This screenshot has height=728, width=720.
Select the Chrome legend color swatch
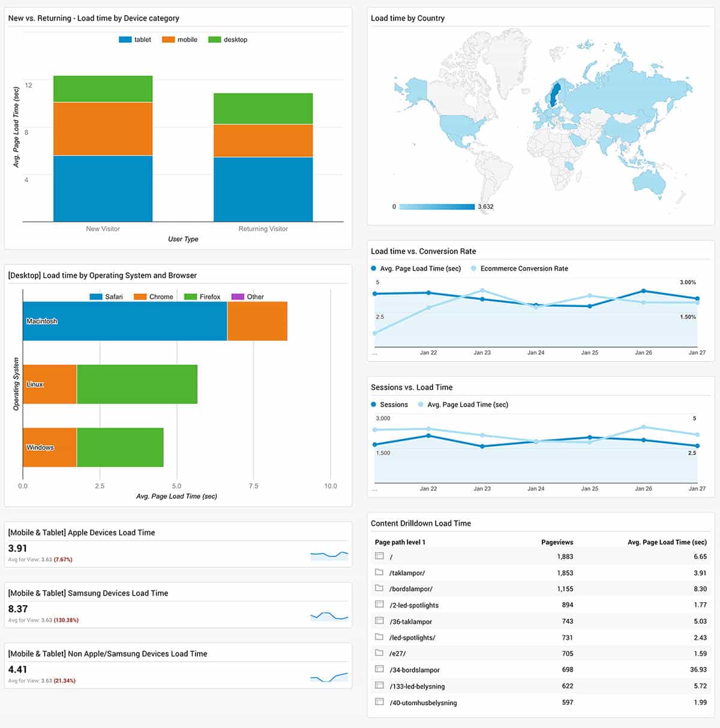pos(140,297)
